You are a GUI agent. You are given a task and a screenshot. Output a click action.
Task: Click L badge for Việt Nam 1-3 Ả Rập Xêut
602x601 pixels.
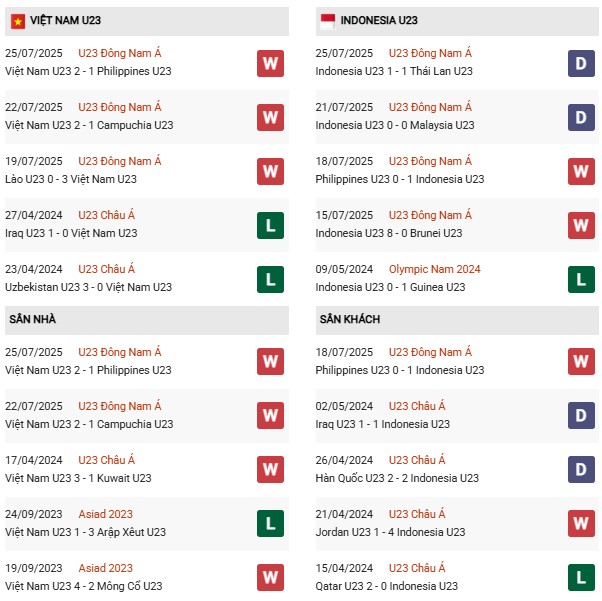[270, 524]
